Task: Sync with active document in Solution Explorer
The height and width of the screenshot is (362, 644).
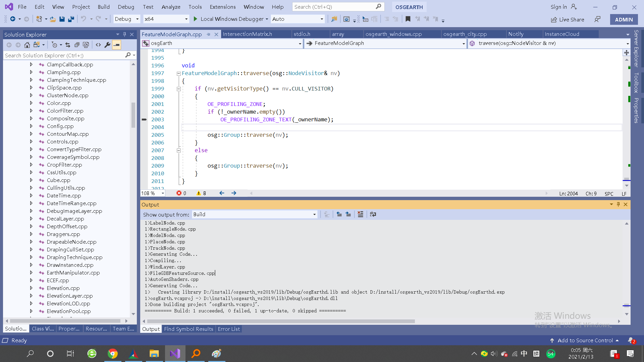Action: 68,45
